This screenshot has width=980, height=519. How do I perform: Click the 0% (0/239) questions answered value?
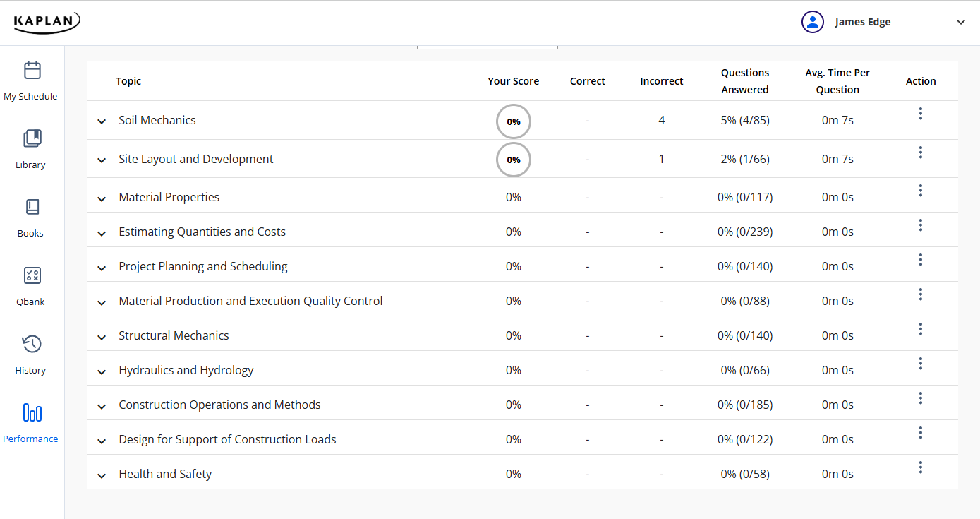(x=745, y=232)
